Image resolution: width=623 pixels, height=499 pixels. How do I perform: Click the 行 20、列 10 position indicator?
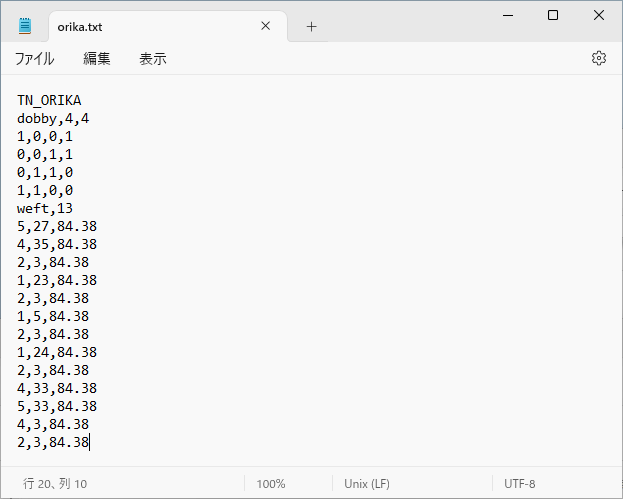coord(55,484)
